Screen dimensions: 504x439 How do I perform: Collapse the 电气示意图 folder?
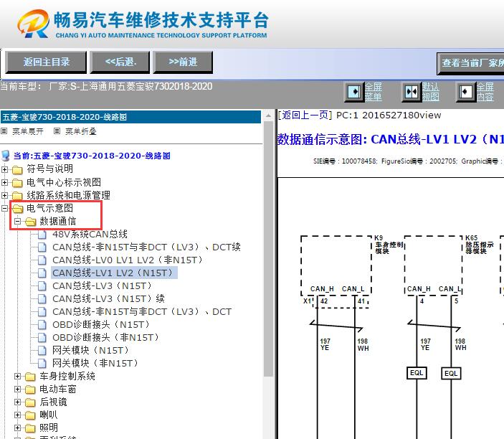(4, 209)
